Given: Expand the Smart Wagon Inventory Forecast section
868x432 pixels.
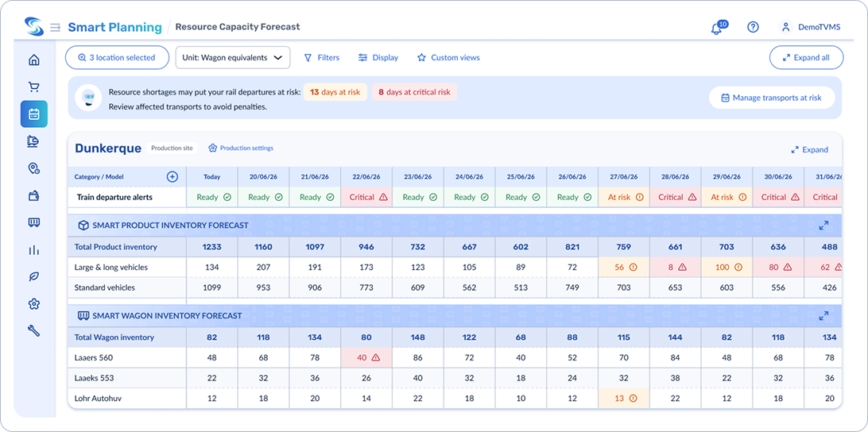Looking at the screenshot, I should [823, 316].
